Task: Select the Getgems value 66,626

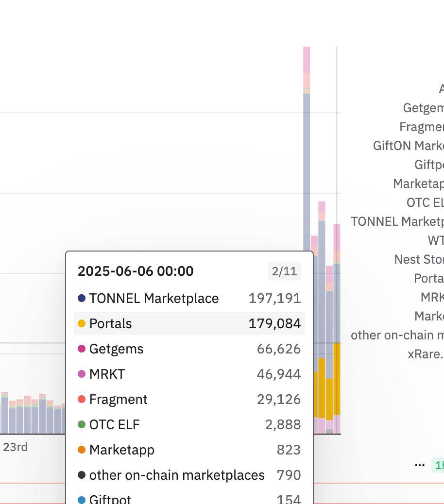Action: pyautogui.click(x=279, y=349)
